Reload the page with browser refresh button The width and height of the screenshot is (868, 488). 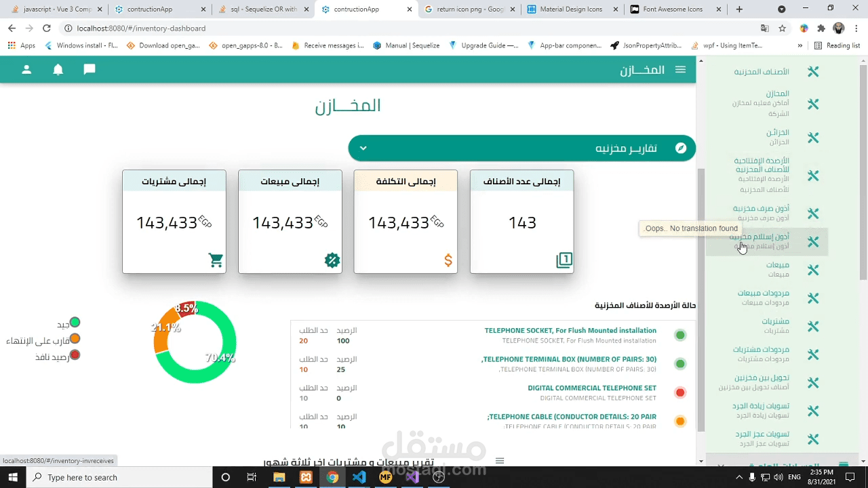tap(46, 28)
